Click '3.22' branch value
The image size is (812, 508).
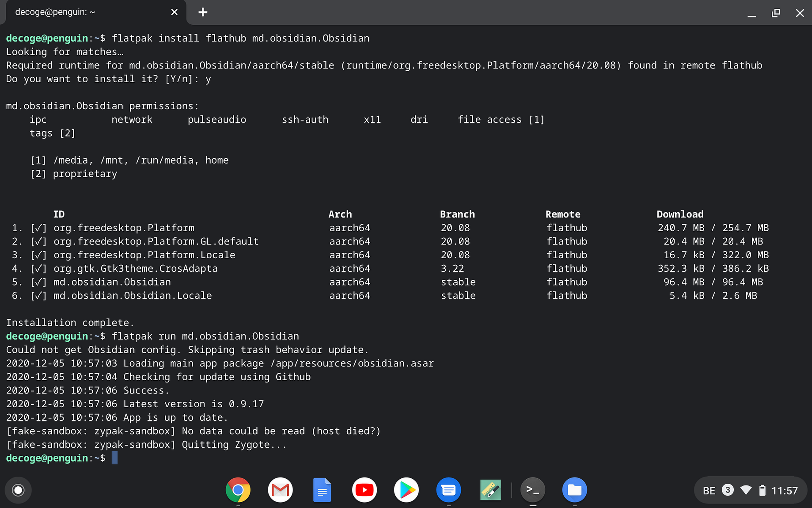click(x=452, y=268)
